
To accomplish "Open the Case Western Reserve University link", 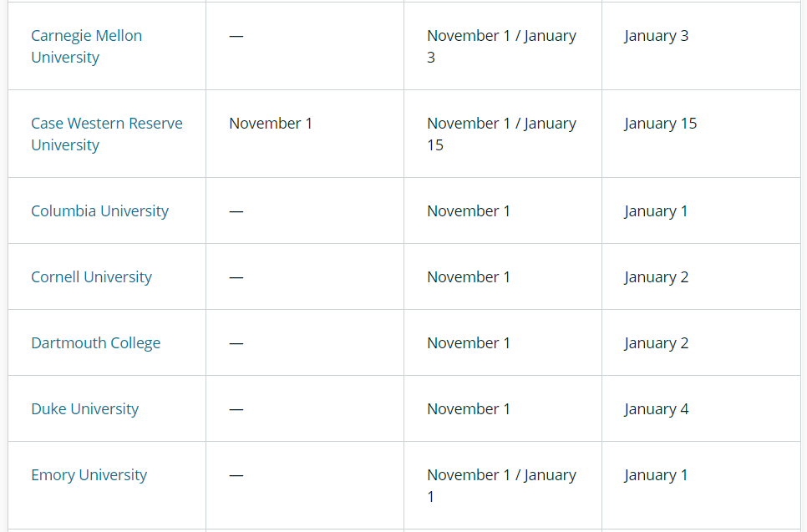I will 106,134.
